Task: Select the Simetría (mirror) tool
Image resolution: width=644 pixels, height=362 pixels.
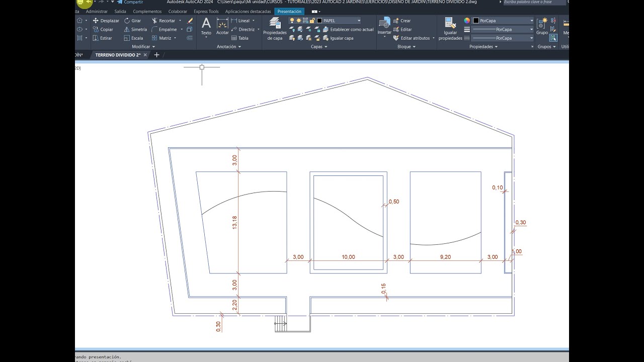Action: tap(135, 29)
